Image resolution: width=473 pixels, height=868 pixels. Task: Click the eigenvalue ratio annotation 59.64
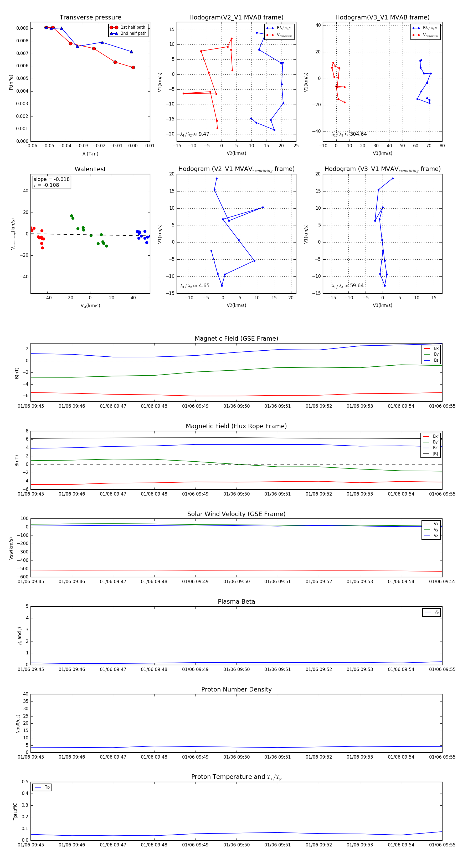347,286
